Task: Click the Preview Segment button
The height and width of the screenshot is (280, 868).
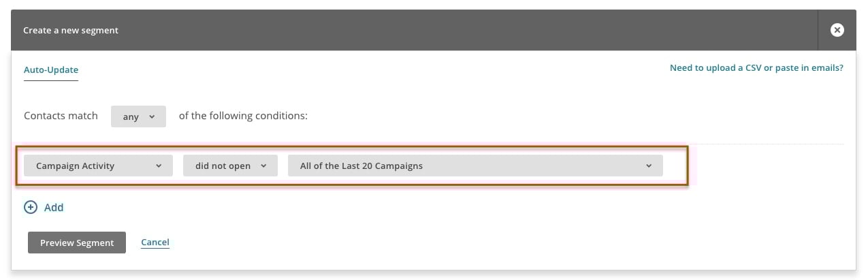Action: [x=77, y=243]
